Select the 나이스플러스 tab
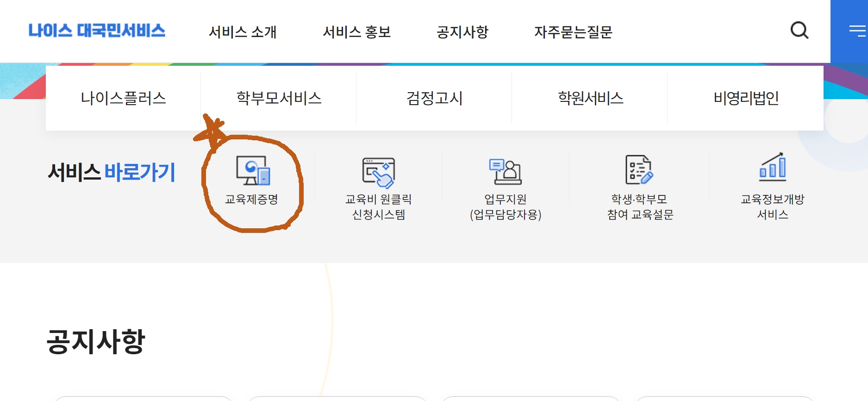868x401 pixels. (x=123, y=98)
